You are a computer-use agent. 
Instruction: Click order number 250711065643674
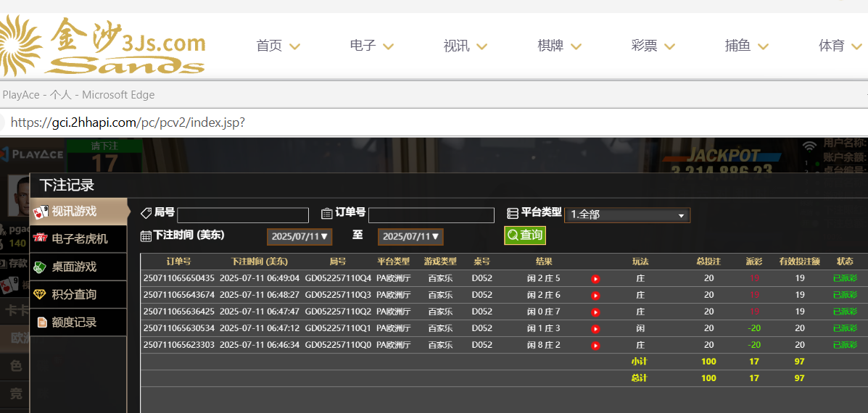[179, 295]
